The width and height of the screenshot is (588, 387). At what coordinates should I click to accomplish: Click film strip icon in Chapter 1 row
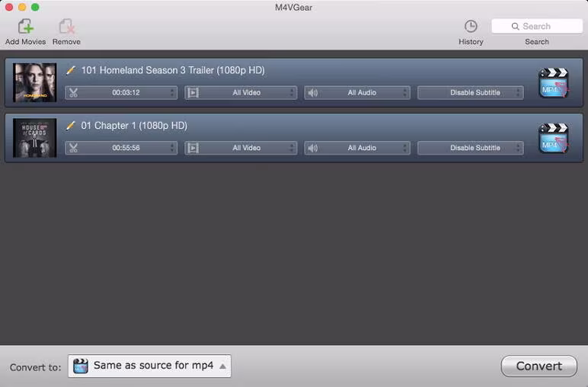193,148
